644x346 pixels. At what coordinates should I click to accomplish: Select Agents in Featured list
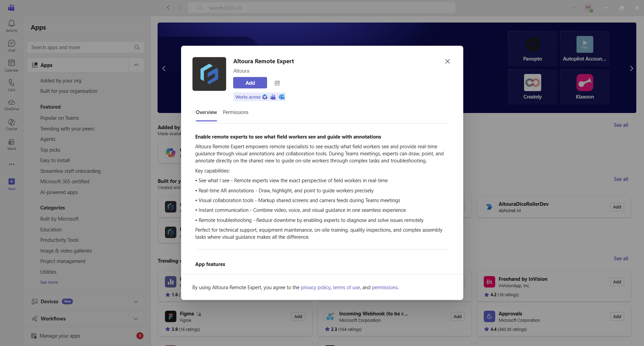[x=48, y=139]
